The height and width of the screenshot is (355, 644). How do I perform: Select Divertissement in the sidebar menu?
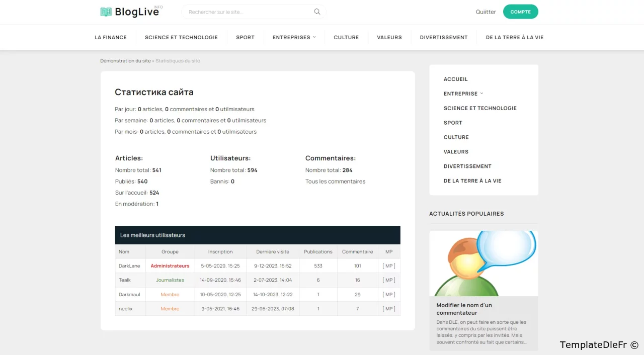[x=467, y=166]
